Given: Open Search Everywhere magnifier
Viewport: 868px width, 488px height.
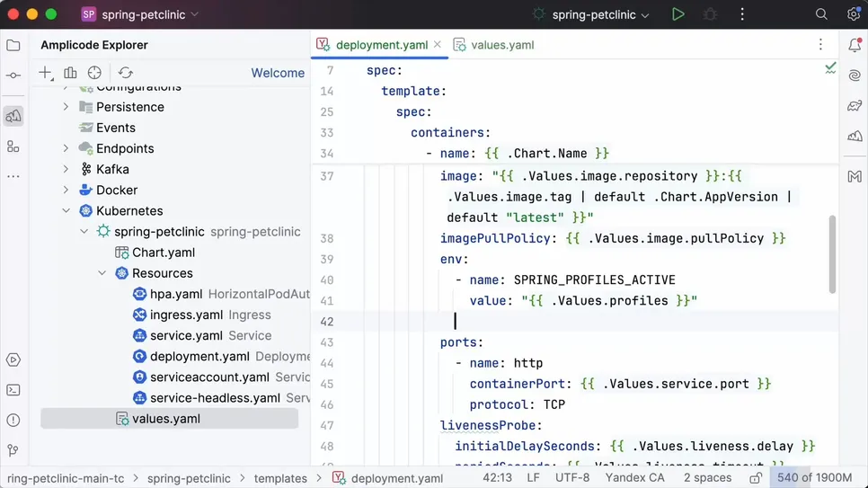Looking at the screenshot, I should click(821, 14).
